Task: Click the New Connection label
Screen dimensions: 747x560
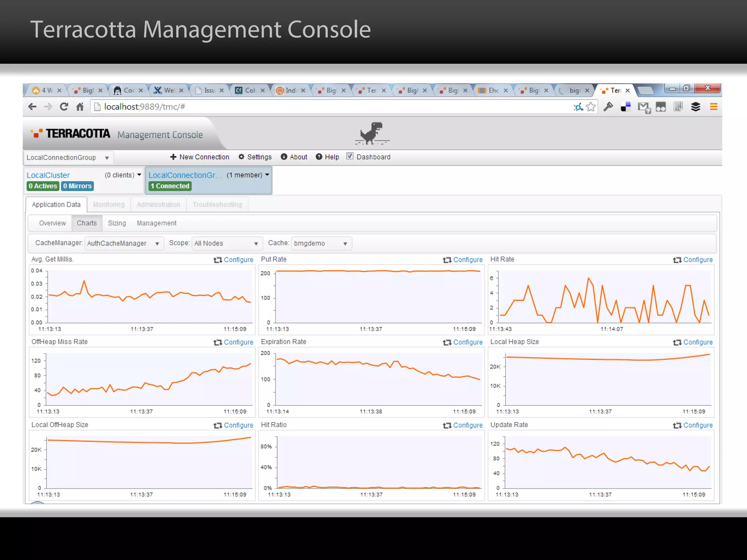Action: (204, 157)
